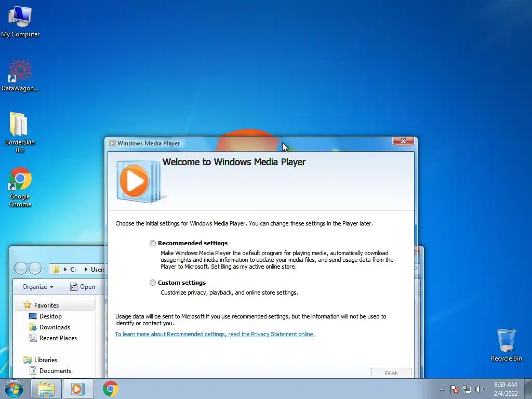Viewport: 532px width, 399px height.
Task: Open the DataWagon desktop shortcut
Action: tap(20, 75)
